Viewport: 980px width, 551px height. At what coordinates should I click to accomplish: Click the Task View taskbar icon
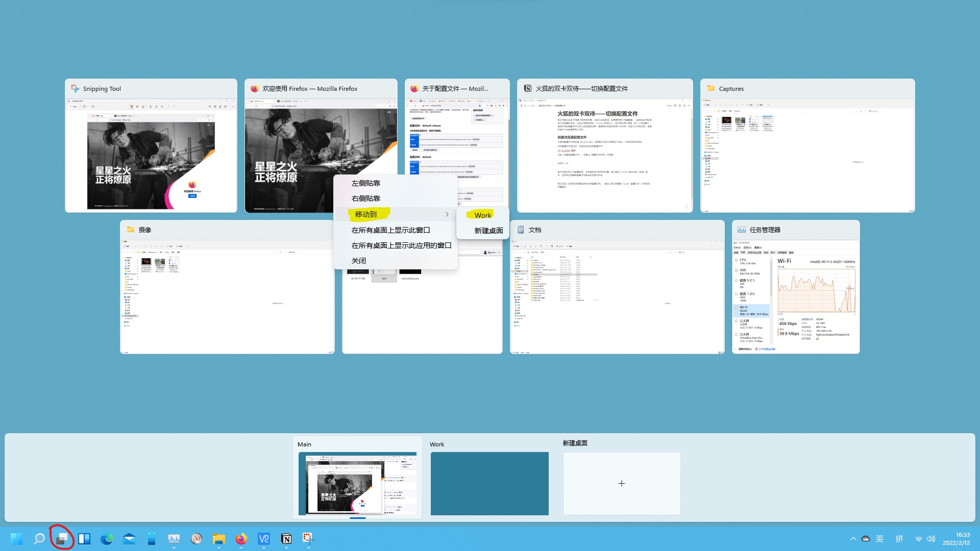coord(62,539)
